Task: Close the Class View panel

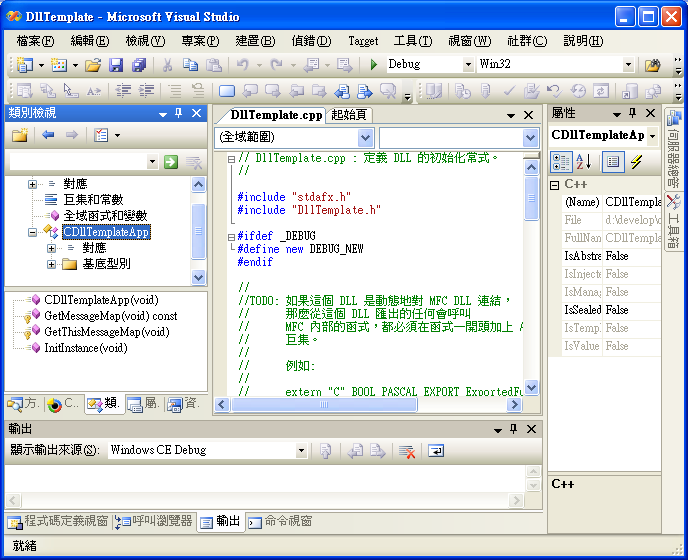Action: click(x=197, y=113)
